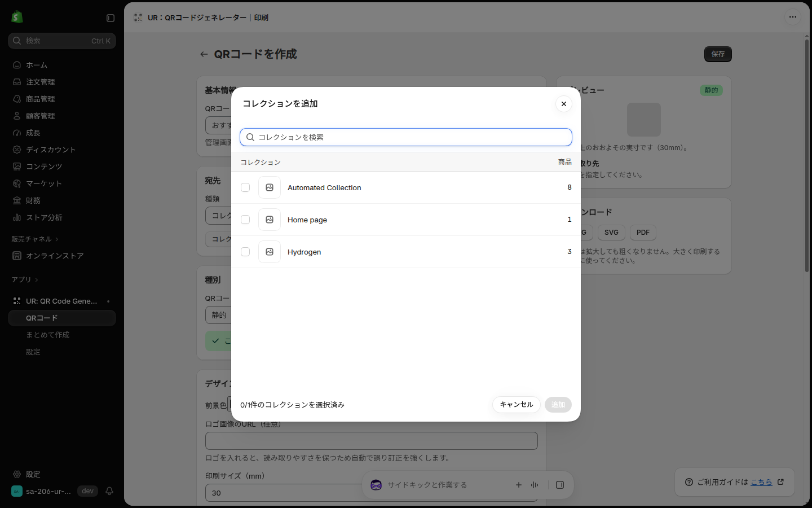Open notifications bell in the sidebar footer
Viewport: 812px width, 508px height.
point(109,491)
